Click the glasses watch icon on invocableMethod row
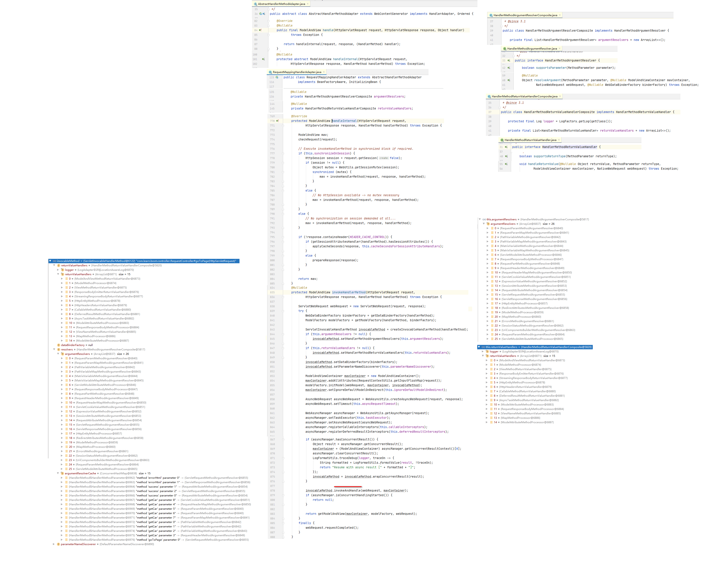Screen dimensions: 728x569 point(54,261)
